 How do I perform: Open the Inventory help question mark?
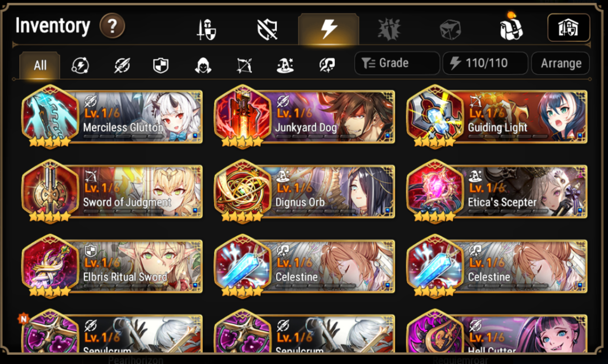click(112, 26)
